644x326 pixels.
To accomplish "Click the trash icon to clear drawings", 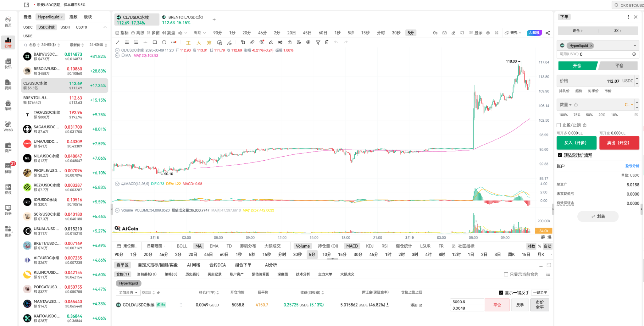I will pyautogui.click(x=327, y=42).
